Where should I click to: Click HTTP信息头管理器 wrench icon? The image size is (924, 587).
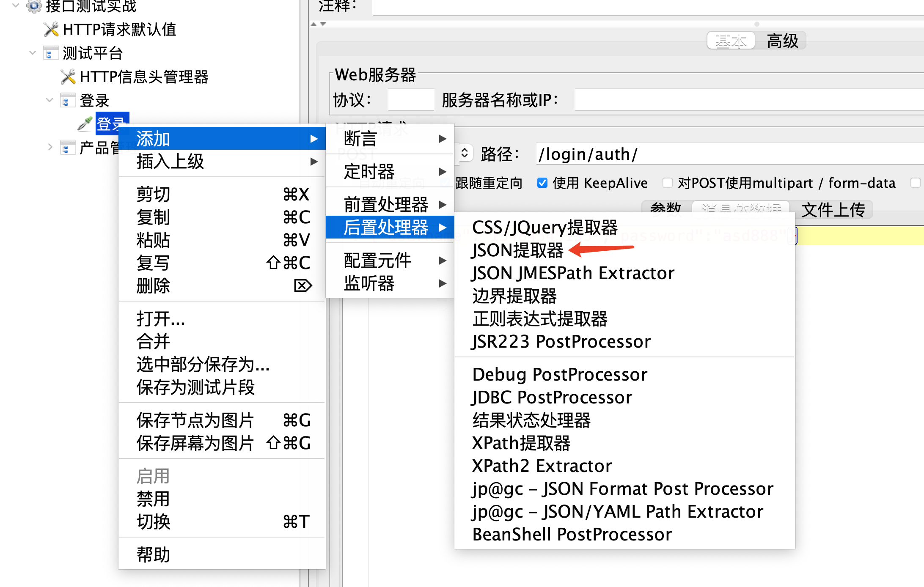[68, 77]
